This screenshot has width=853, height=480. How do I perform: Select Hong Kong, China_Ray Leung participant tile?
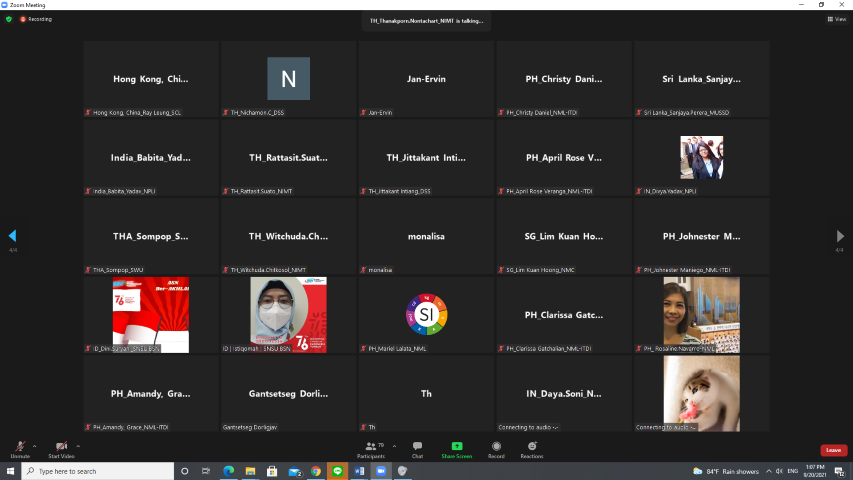[151, 80]
